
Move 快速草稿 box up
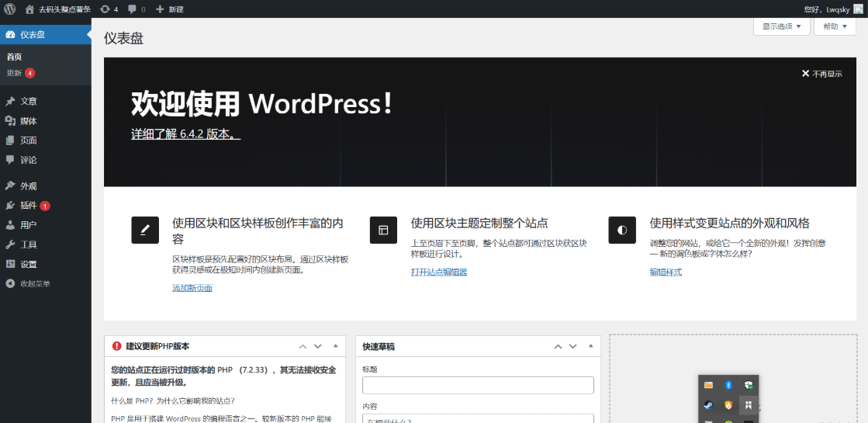point(558,347)
